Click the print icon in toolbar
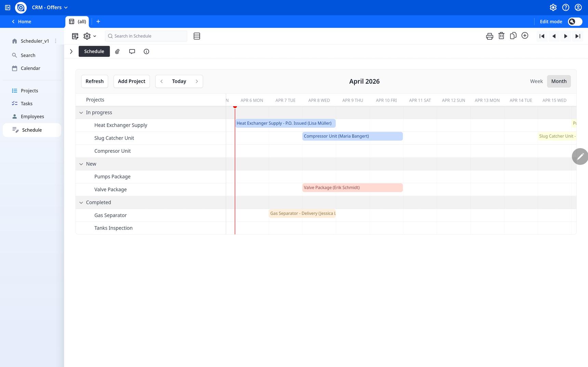 pos(490,36)
